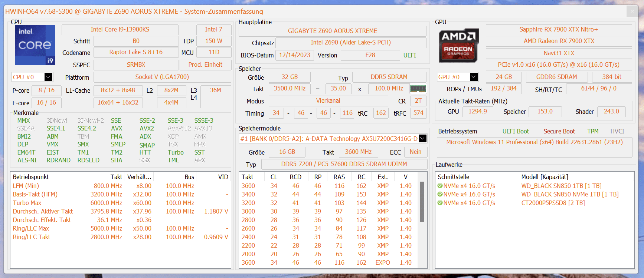Click the 1294.9 GPU clock value
Image resolution: width=644 pixels, height=278 pixels.
point(478,112)
